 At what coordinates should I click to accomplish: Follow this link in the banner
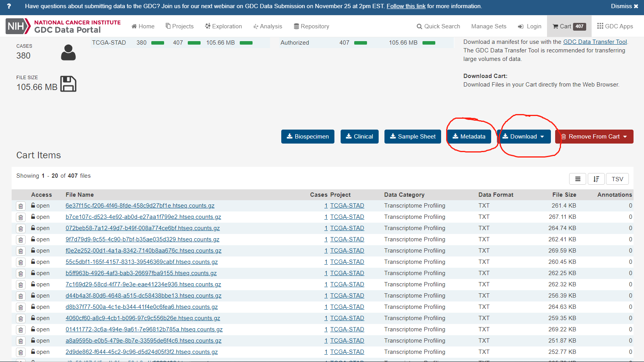pyautogui.click(x=406, y=6)
